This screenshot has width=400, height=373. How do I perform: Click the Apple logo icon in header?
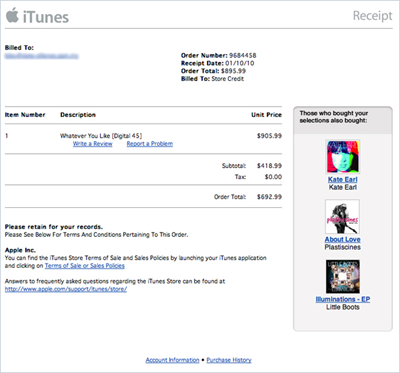pyautogui.click(x=12, y=15)
